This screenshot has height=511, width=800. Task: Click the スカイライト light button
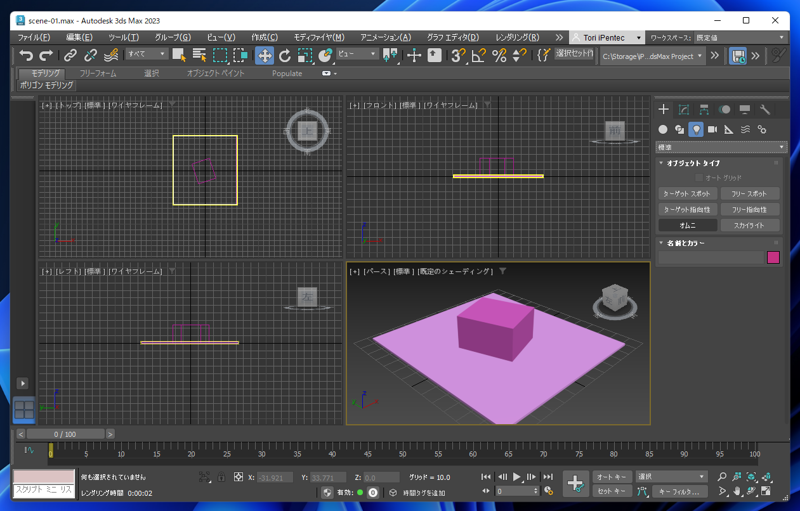click(x=749, y=226)
